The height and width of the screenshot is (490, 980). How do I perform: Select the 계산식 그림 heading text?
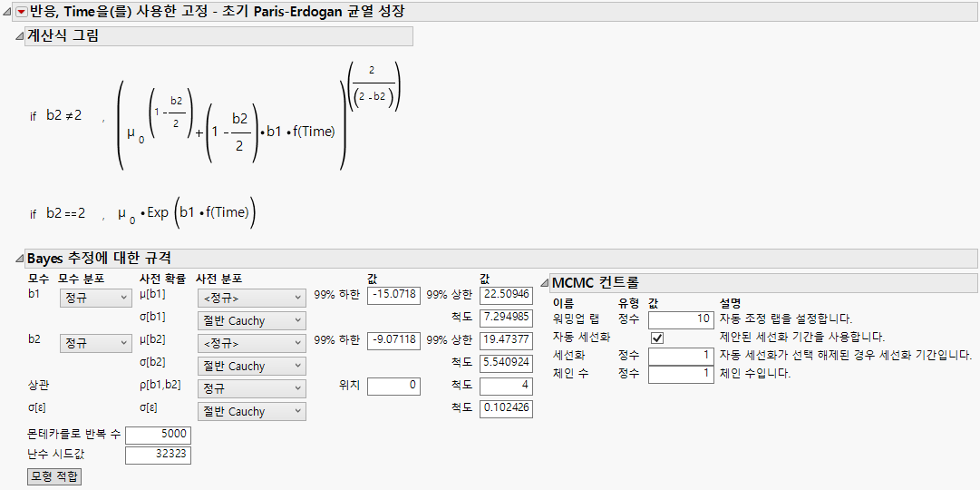coord(63,36)
